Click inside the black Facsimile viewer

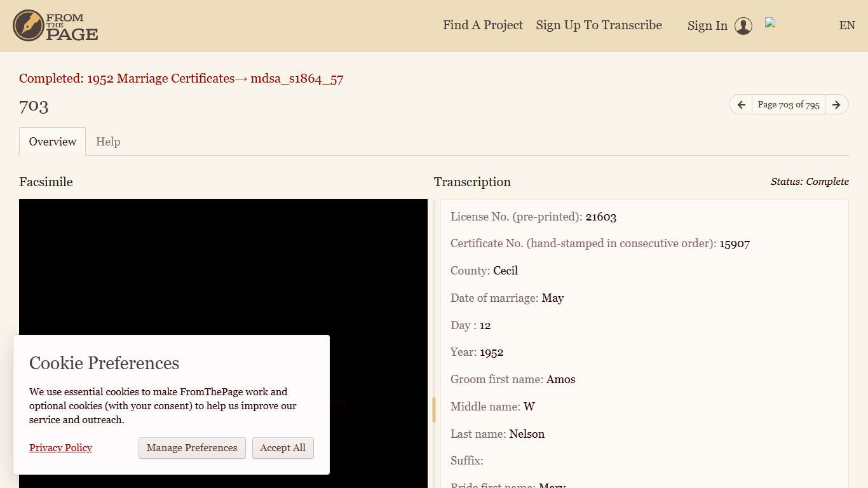point(222,267)
